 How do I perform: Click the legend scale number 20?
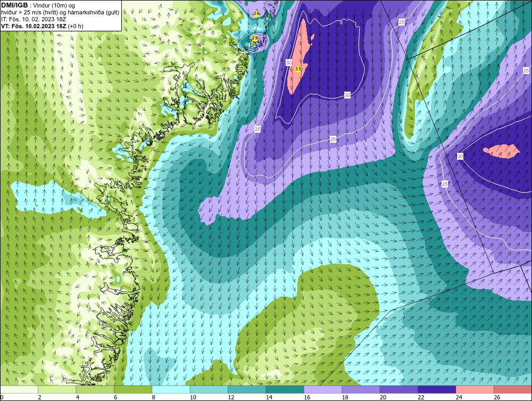[x=383, y=397]
